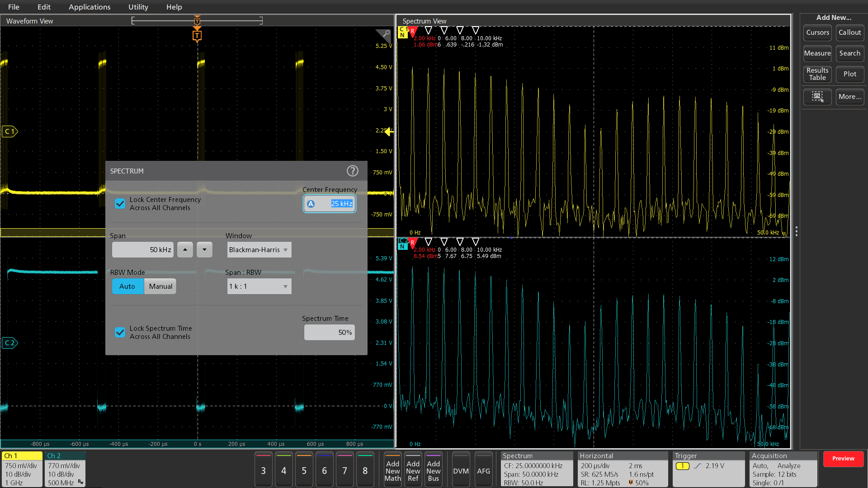The width and height of the screenshot is (868, 488).
Task: Select the 6.00 kHz peak marker on C1 spectrum
Action: [x=444, y=30]
